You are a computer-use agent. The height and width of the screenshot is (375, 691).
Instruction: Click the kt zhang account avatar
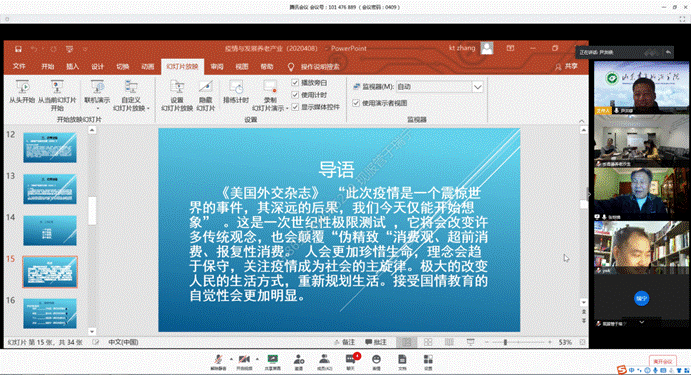487,48
